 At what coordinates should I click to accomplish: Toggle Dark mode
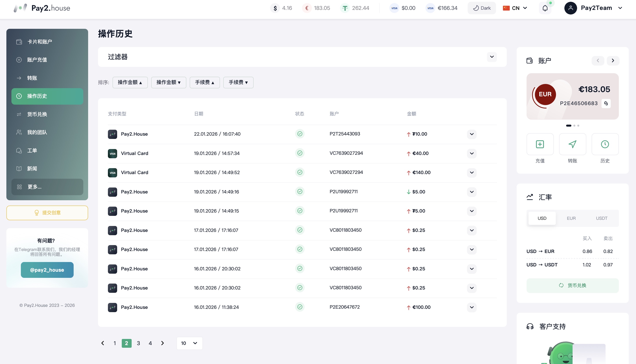[x=482, y=8]
